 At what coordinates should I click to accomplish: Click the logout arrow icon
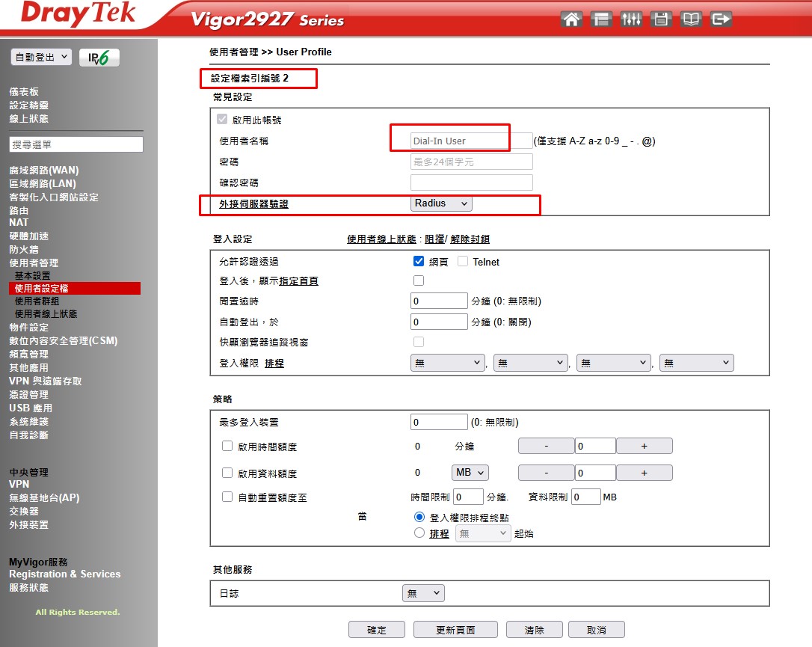[721, 19]
